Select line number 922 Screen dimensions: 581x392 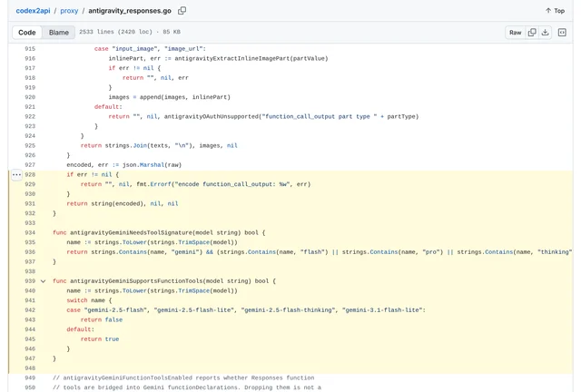click(30, 116)
